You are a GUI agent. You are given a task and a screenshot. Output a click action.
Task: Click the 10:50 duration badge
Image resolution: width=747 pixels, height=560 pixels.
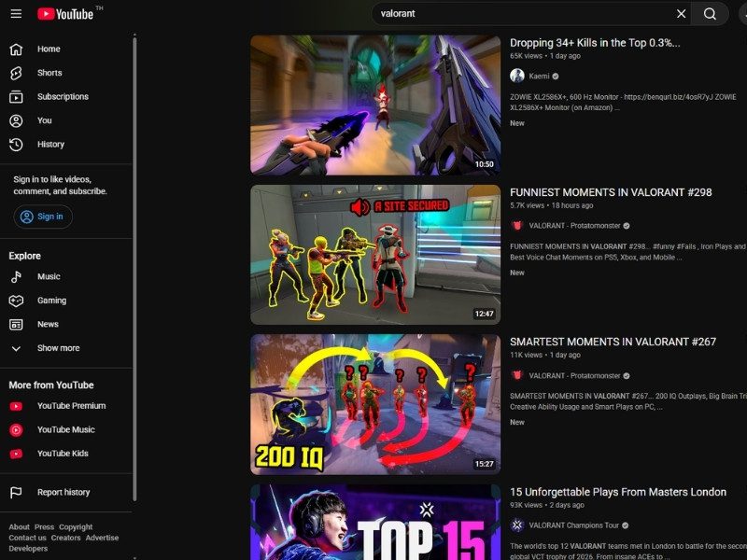(x=484, y=164)
